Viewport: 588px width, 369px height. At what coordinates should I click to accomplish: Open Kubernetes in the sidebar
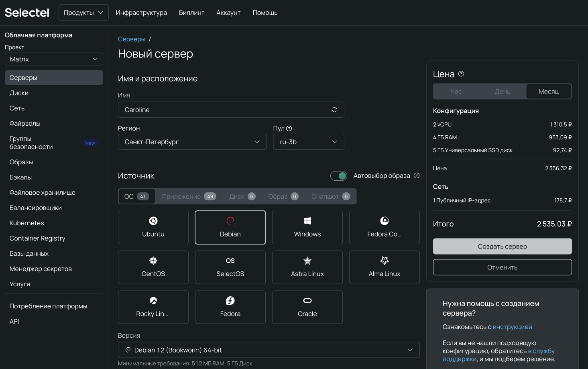point(54,223)
